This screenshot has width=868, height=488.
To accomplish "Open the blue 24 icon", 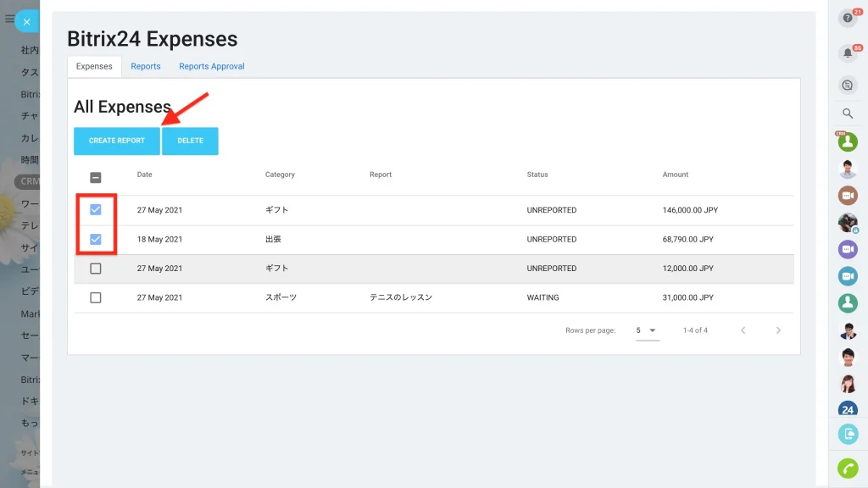I will point(848,409).
